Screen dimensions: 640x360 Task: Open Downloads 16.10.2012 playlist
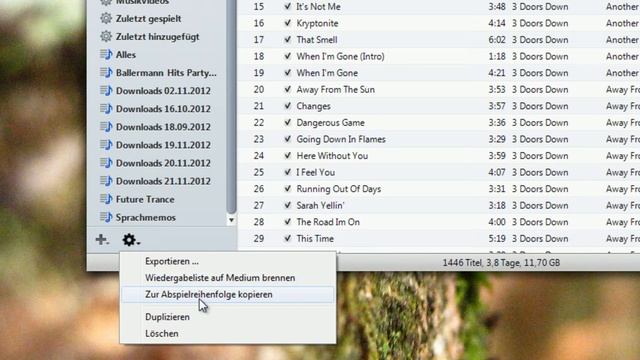pyautogui.click(x=163, y=109)
